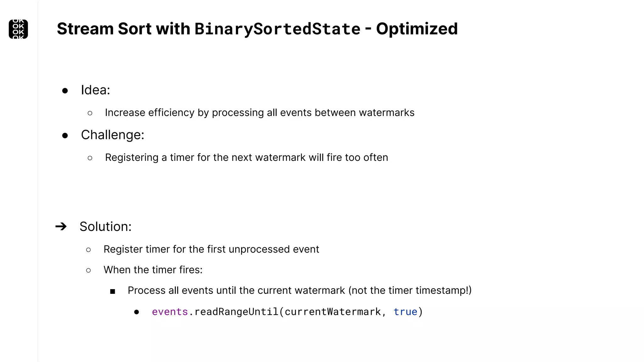644x362 pixels.
Task: Click the solid bullet before Challenge
Action: pyautogui.click(x=65, y=136)
